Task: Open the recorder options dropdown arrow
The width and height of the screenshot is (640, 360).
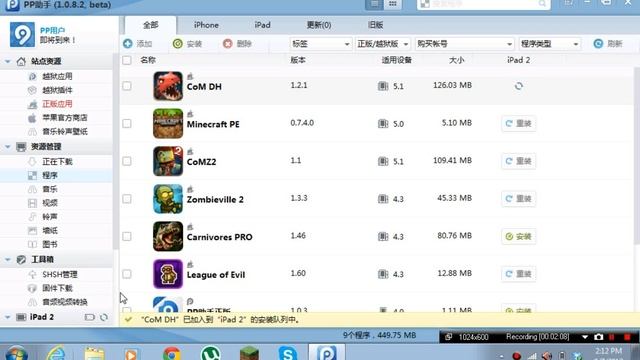Action: pyautogui.click(x=584, y=337)
